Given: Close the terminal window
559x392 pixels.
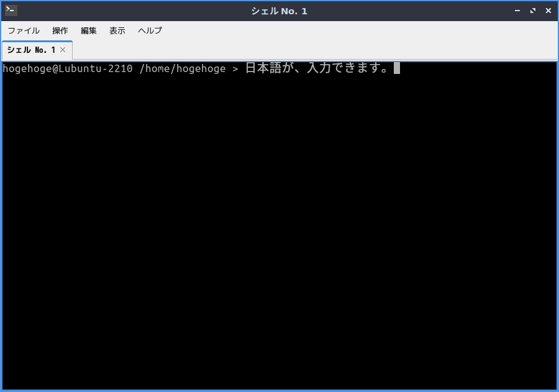Looking at the screenshot, I should coord(548,11).
